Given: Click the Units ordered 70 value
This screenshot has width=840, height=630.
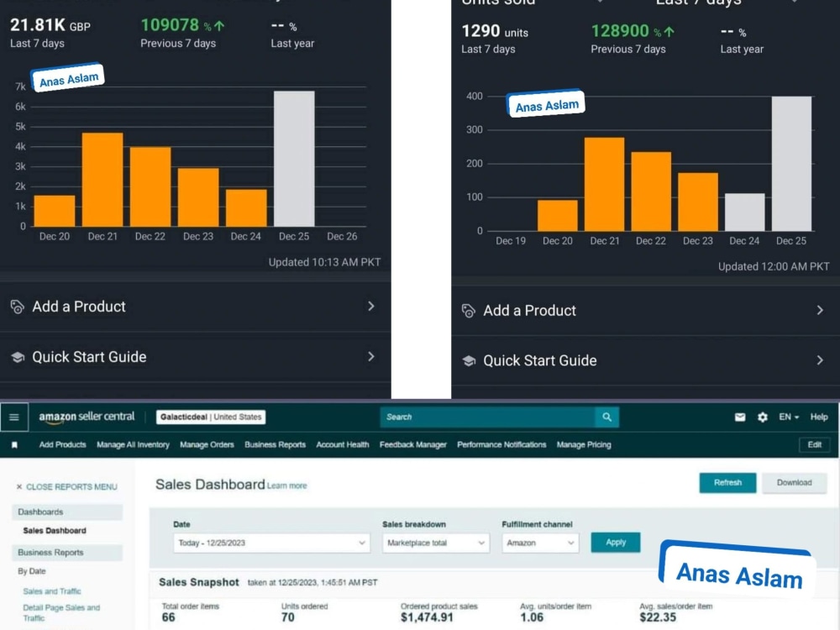Looking at the screenshot, I should click(x=287, y=617).
